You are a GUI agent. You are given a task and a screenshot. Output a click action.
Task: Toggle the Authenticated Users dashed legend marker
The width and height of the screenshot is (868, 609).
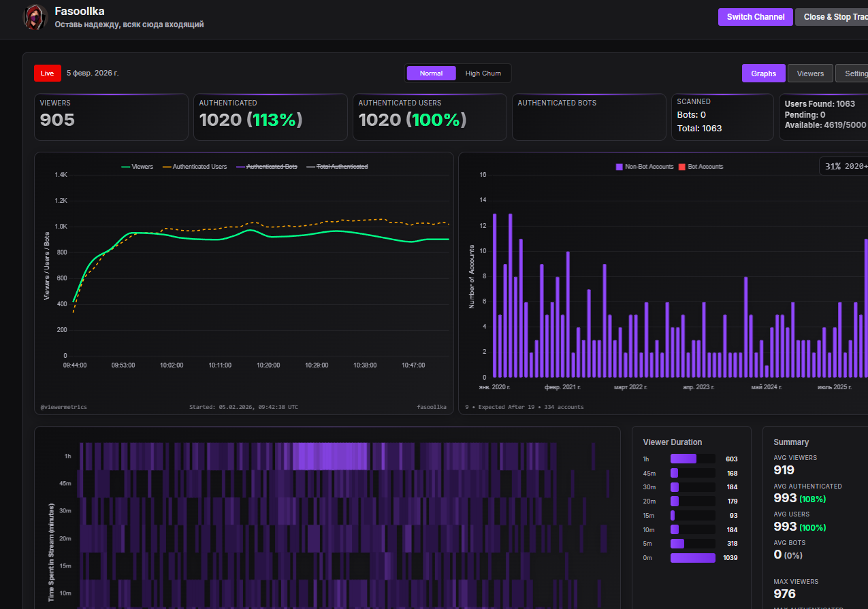click(167, 167)
